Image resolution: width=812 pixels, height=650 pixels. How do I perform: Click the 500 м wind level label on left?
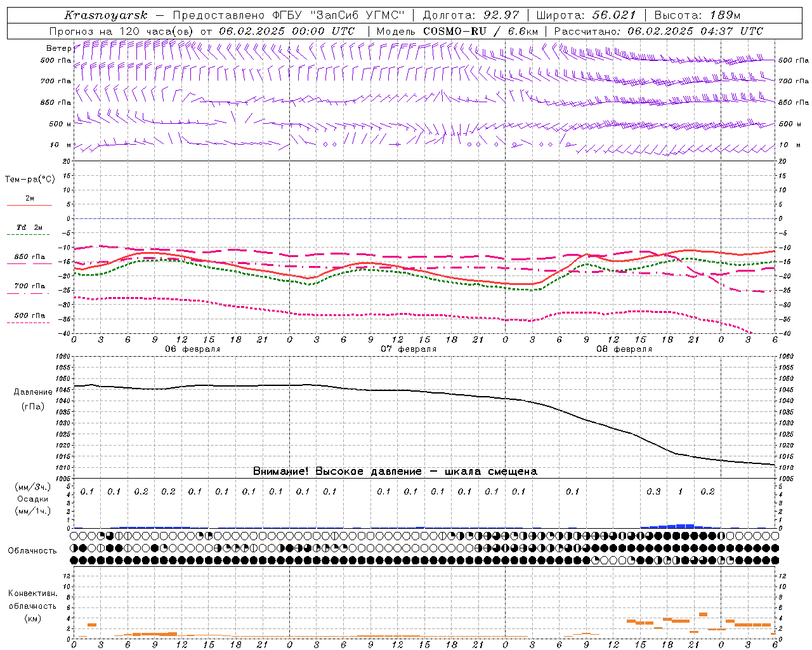(60, 124)
